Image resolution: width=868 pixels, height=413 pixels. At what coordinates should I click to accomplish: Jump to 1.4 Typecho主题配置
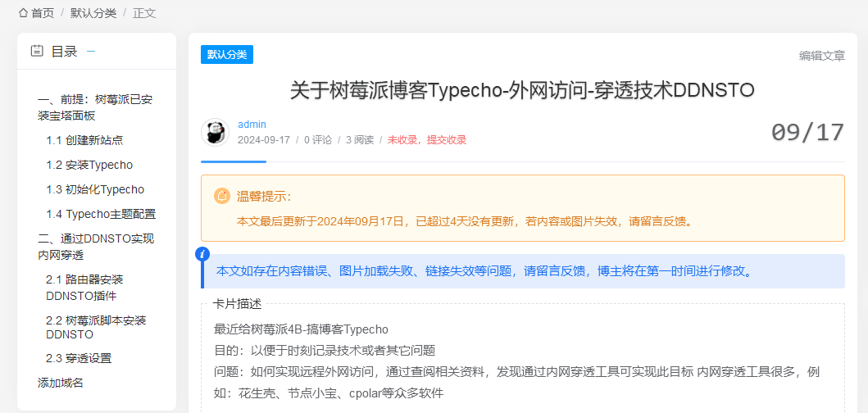click(x=101, y=214)
